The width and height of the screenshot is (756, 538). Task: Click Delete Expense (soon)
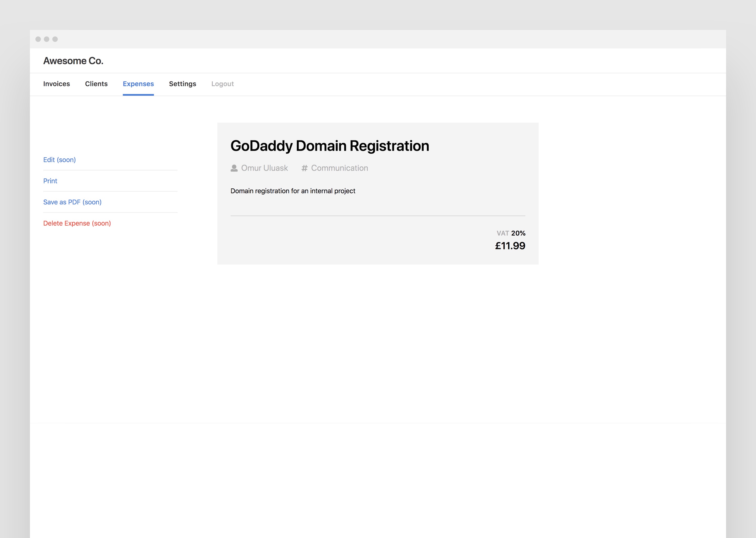77,223
